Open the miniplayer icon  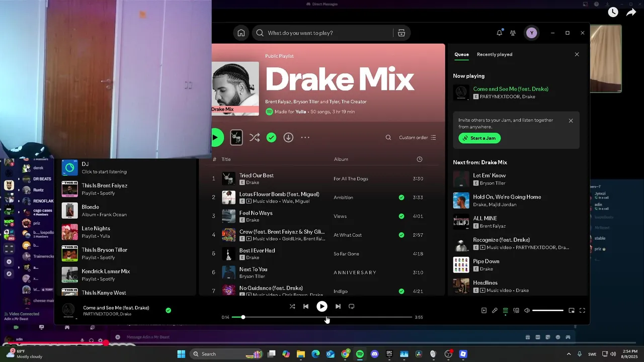click(x=572, y=310)
